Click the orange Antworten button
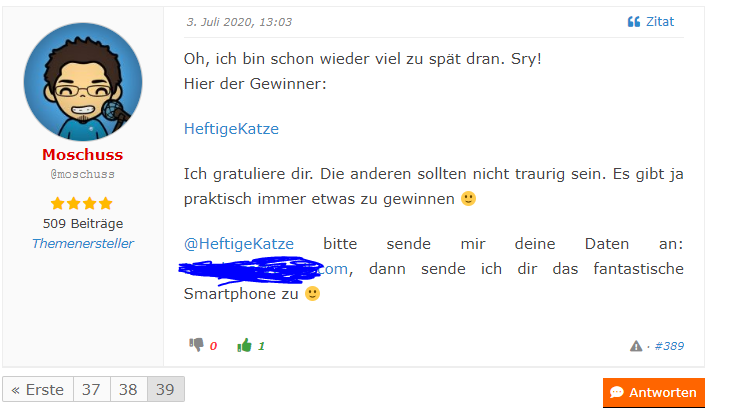Screen dimensions: 752x416 (654, 392)
